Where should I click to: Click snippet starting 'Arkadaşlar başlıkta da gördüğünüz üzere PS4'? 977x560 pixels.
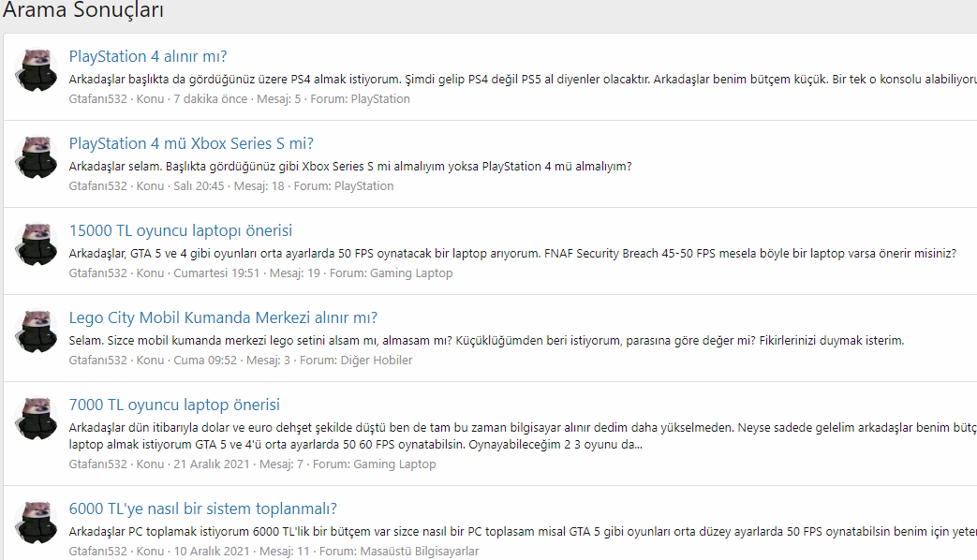coord(523,80)
